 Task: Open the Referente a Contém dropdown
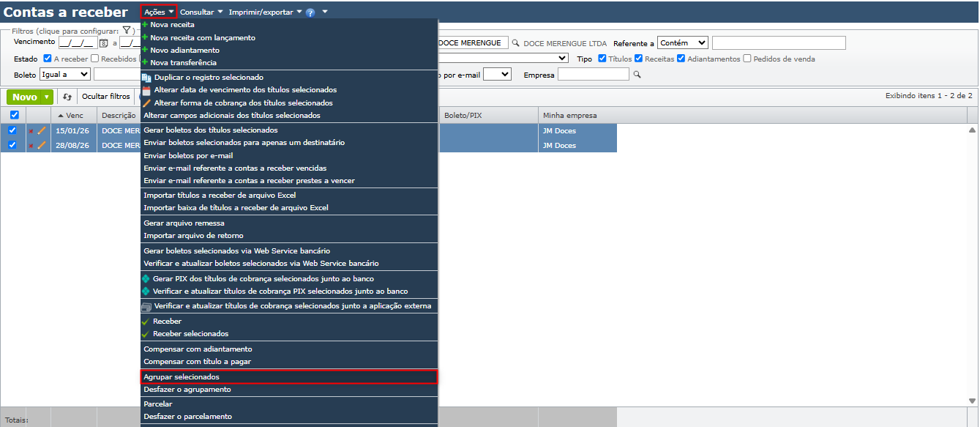[683, 43]
